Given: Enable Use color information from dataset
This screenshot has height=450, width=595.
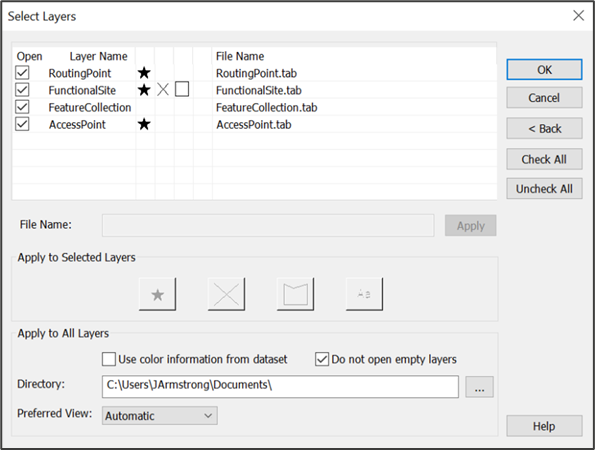Looking at the screenshot, I should tap(109, 359).
